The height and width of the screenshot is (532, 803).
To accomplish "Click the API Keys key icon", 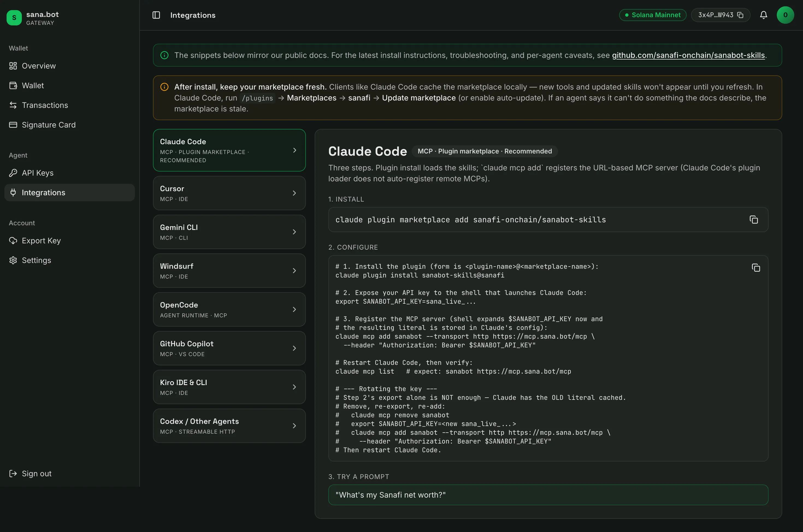I will 13,173.
